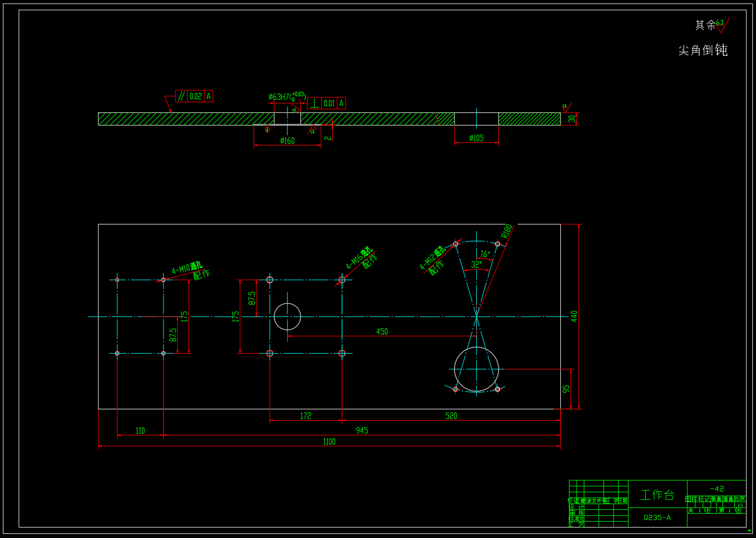
Task: Select the 520 dimension text
Action: click(451, 416)
